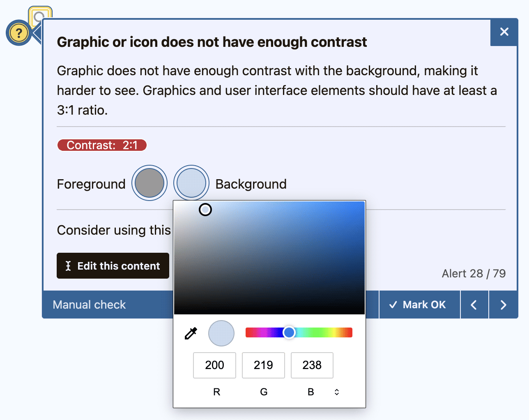This screenshot has height=420, width=529.
Task: Click the checkmark icon beside Mark OK
Action: 393,305
